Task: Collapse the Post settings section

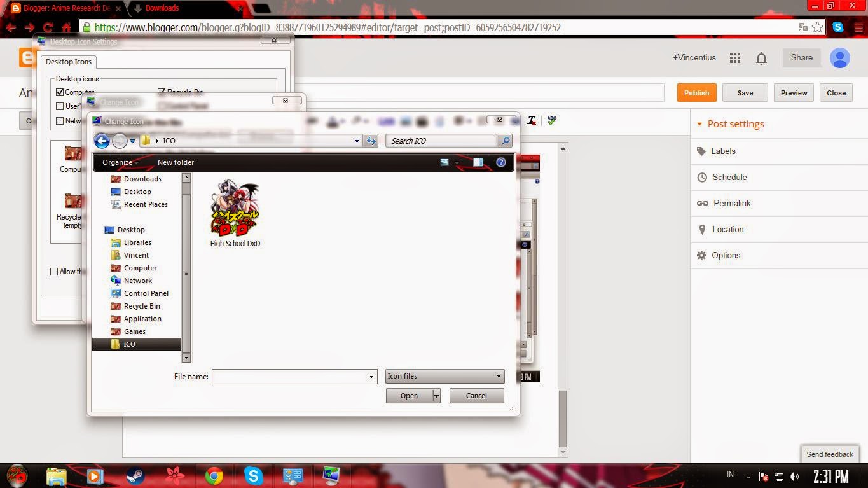Action: (x=700, y=124)
